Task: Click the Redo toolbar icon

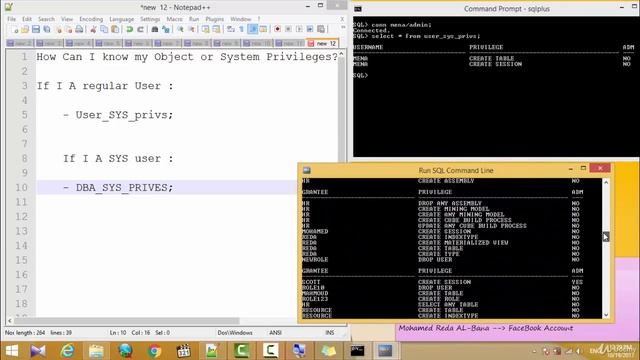Action: 140,29
